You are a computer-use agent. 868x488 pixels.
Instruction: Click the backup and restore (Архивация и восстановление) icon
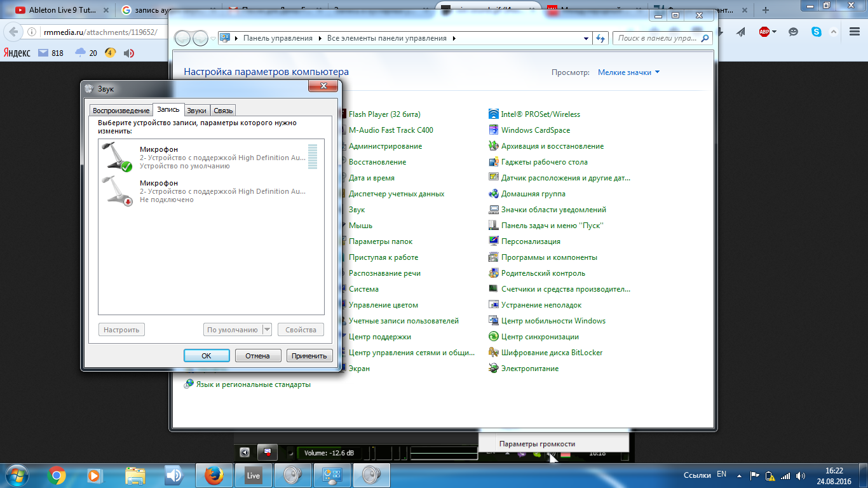pos(494,146)
